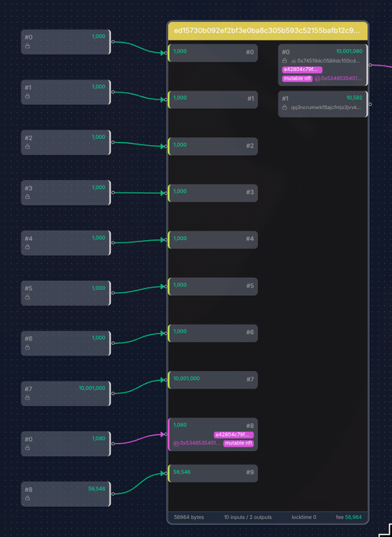Click right port circle of left node #3
392x537 pixels.
coord(114,193)
